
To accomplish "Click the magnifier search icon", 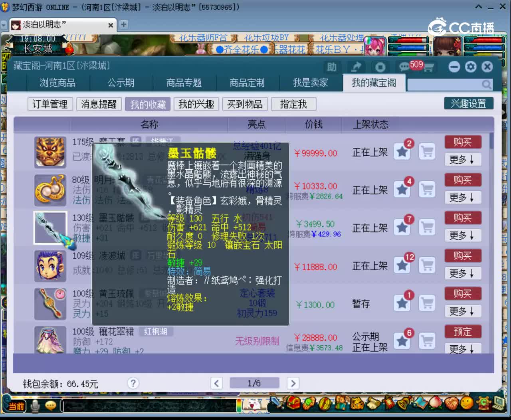I will pyautogui.click(x=486, y=84).
